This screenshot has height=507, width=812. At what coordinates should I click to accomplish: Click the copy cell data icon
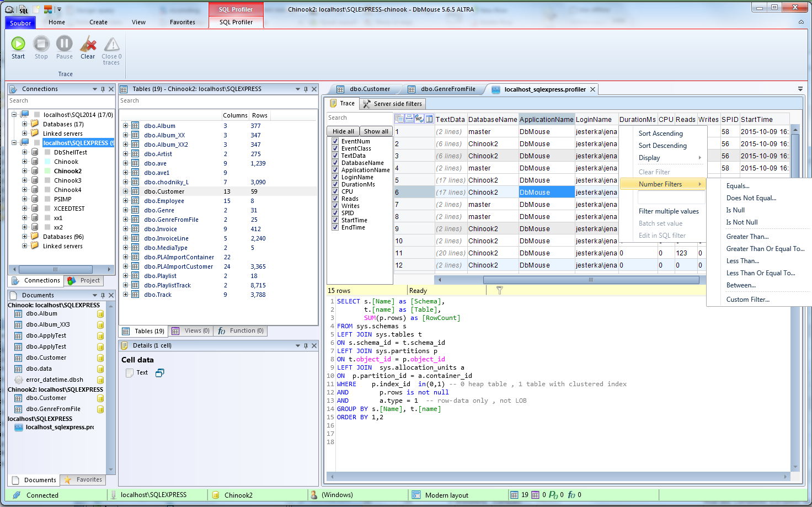pos(159,373)
